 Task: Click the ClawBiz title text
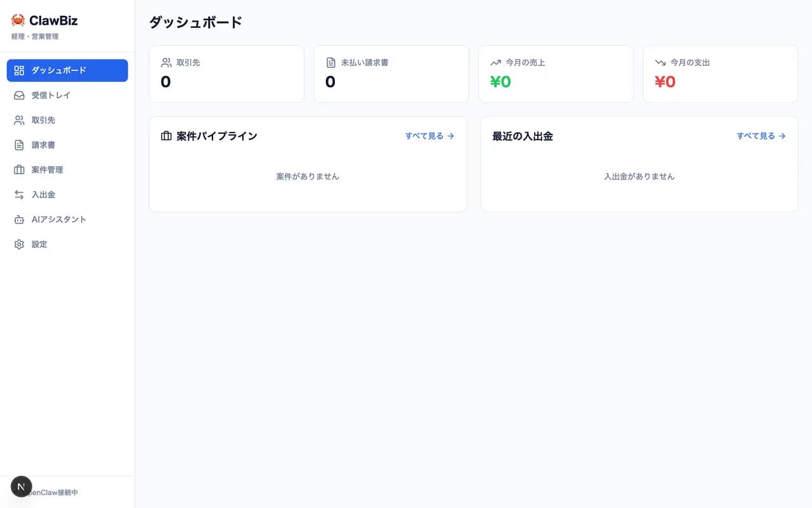click(x=53, y=20)
